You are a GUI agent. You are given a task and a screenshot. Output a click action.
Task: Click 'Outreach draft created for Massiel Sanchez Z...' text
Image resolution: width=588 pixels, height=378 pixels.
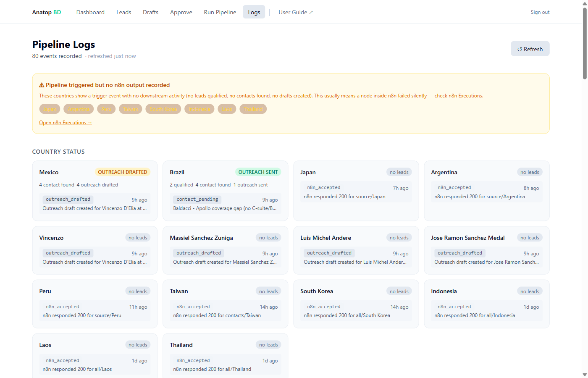pyautogui.click(x=225, y=262)
